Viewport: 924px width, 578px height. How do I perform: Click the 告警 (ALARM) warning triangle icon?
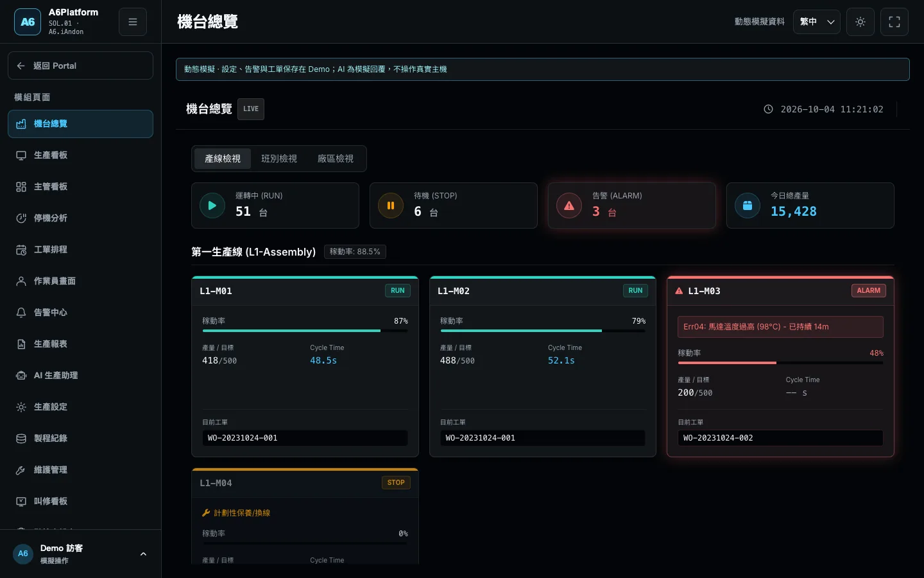point(569,206)
